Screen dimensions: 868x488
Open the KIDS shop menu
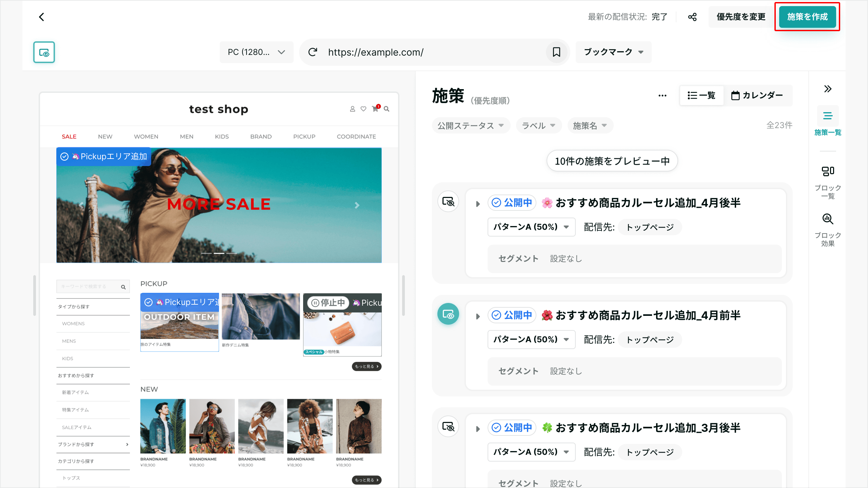(222, 137)
